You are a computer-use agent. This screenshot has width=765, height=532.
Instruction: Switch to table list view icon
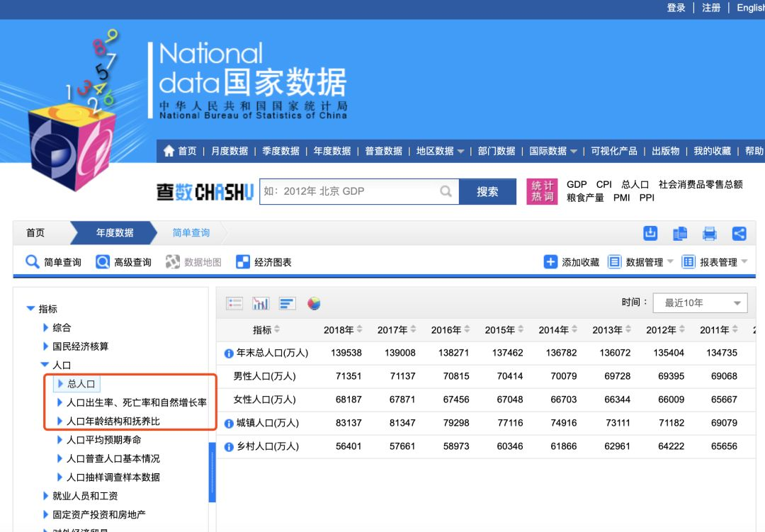[x=234, y=304]
